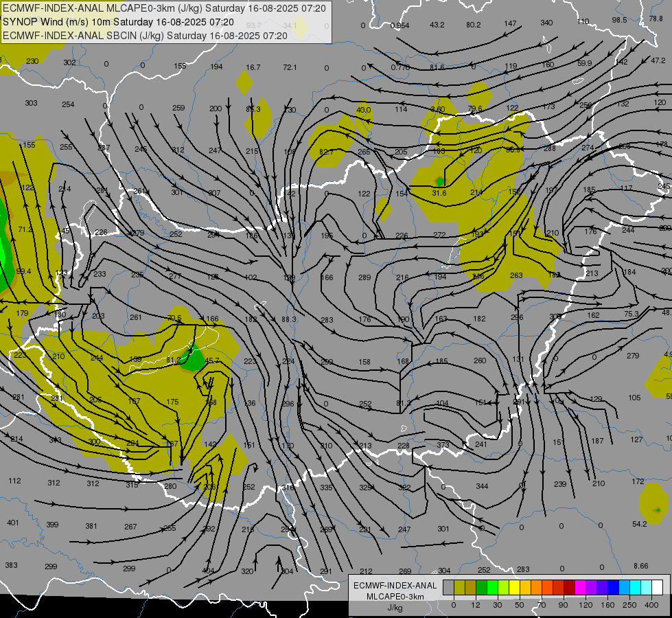Click the legend scale value 400

(651, 605)
